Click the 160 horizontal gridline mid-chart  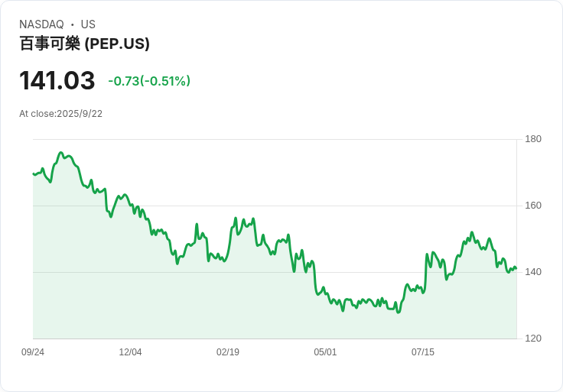(275, 206)
